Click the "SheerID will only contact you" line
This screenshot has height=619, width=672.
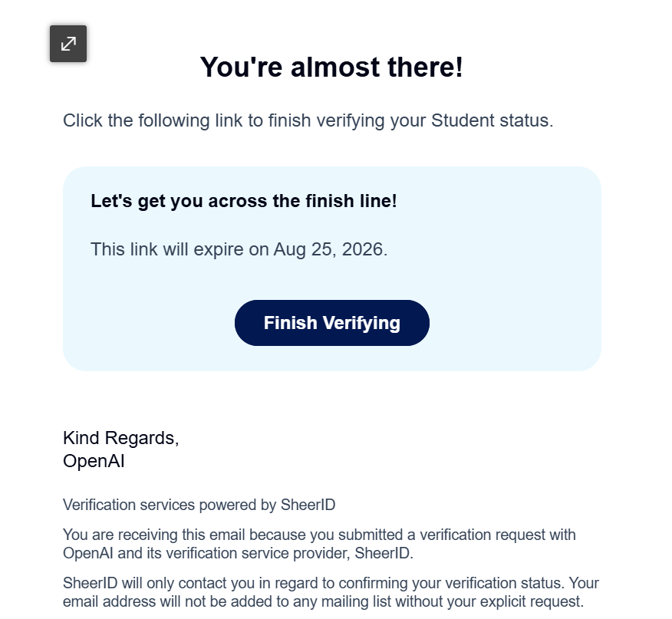click(x=331, y=583)
